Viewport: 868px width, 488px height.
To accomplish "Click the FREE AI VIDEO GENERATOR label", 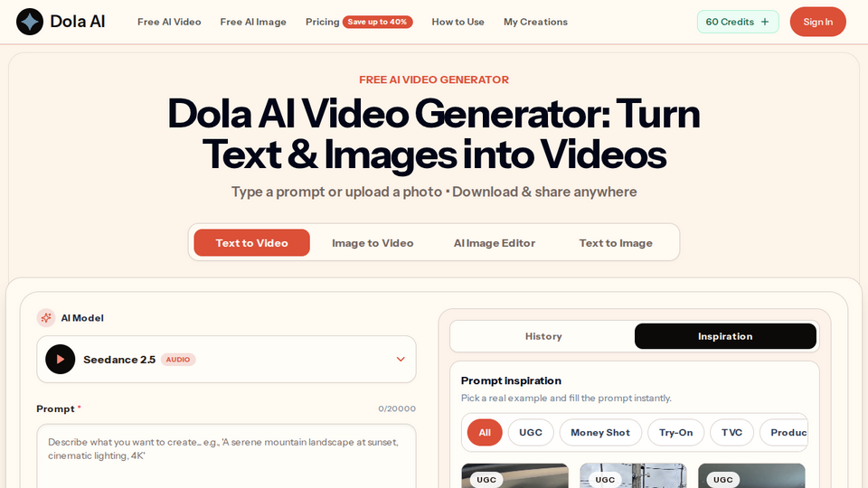I will coord(434,80).
